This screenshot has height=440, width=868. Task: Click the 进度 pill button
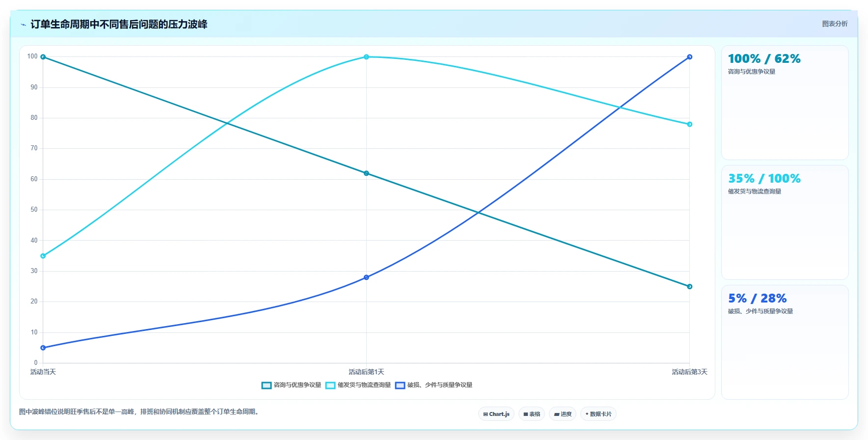click(563, 414)
